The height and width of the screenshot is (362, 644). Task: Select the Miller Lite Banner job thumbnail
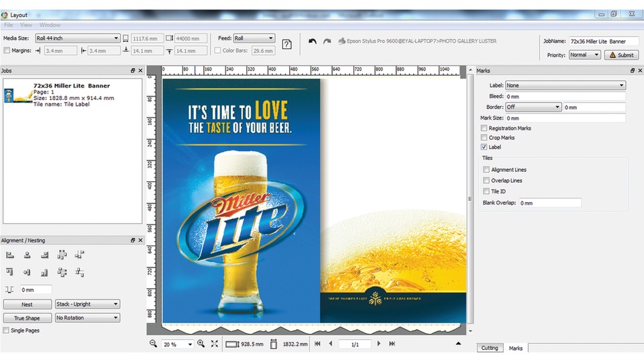[18, 95]
